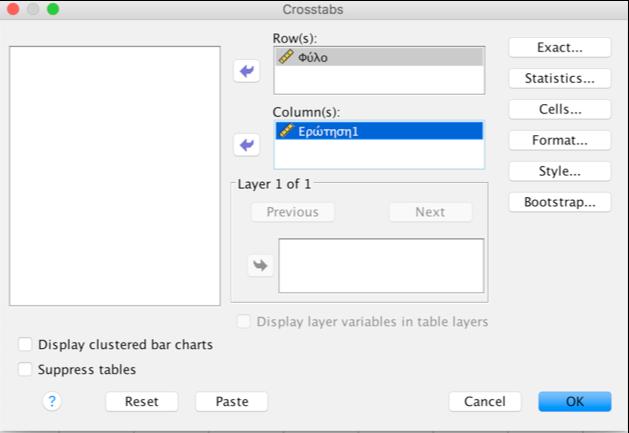Select the Φύλο variable in Row(s)
The width and height of the screenshot is (629, 433).
379,57
